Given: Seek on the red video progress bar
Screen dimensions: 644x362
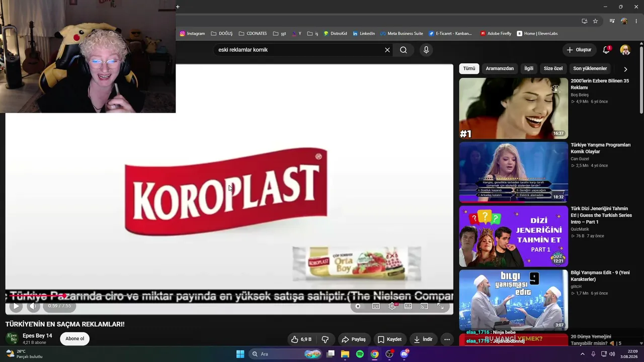Looking at the screenshot, I should tap(229, 297).
